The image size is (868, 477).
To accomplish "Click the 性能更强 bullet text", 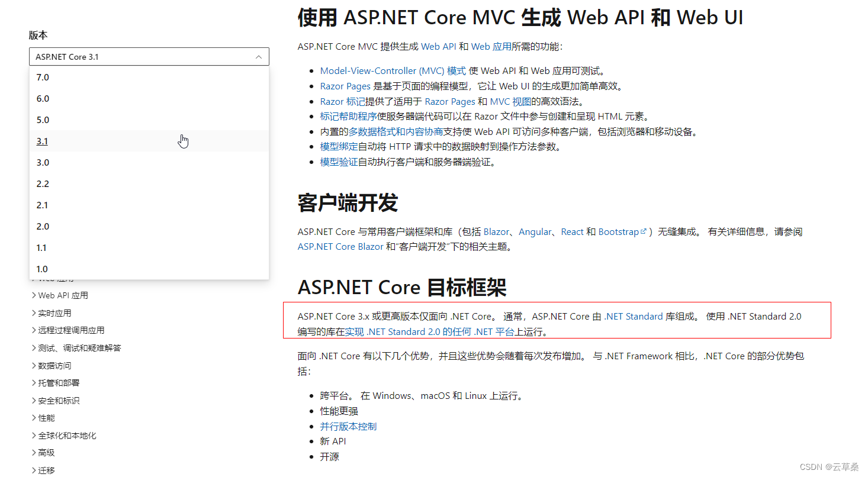I will pyautogui.click(x=339, y=411).
